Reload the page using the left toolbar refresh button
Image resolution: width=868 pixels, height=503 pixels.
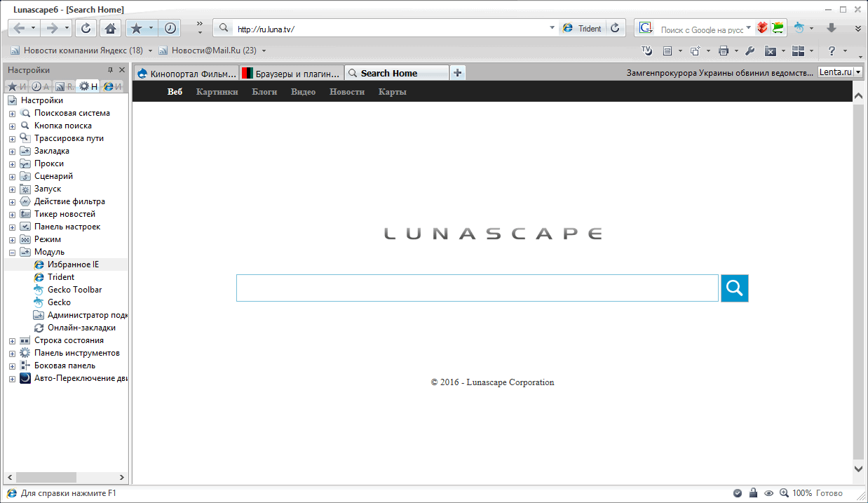(x=85, y=28)
